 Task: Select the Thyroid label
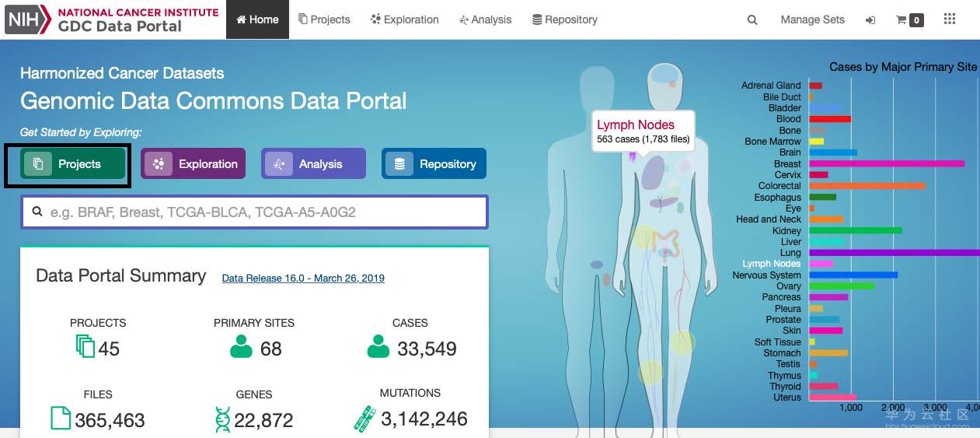point(785,387)
